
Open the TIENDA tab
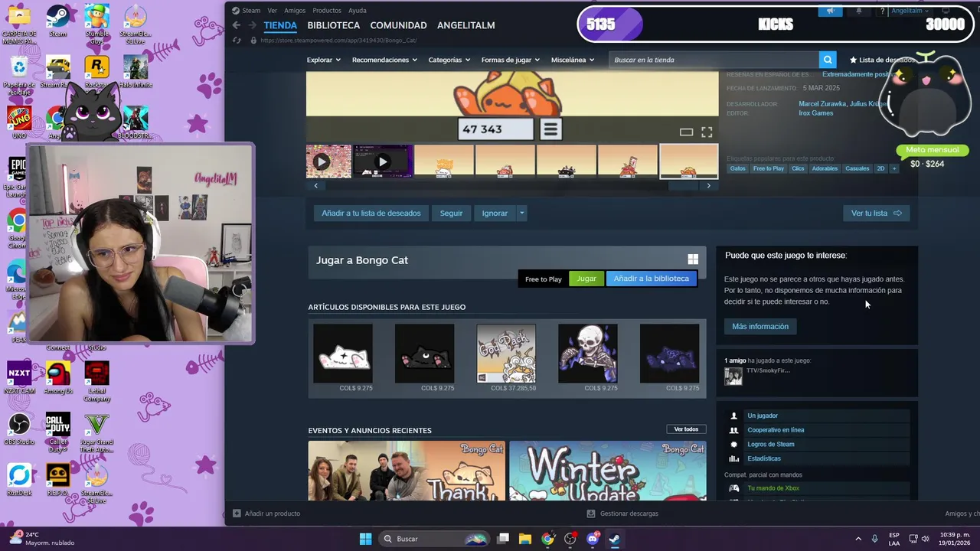click(x=280, y=25)
